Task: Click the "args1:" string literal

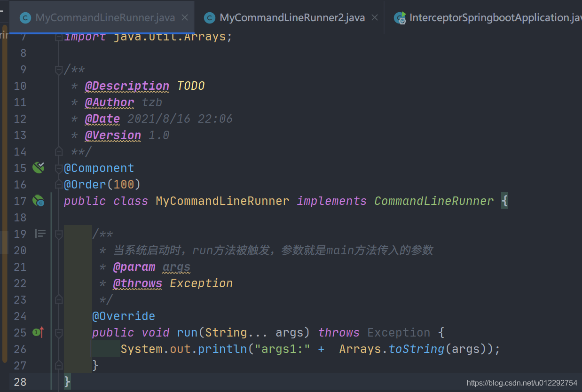Action: pyautogui.click(x=283, y=349)
